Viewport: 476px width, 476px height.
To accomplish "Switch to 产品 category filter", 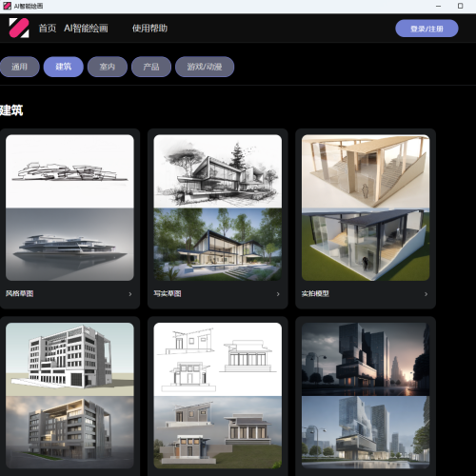I will point(151,67).
